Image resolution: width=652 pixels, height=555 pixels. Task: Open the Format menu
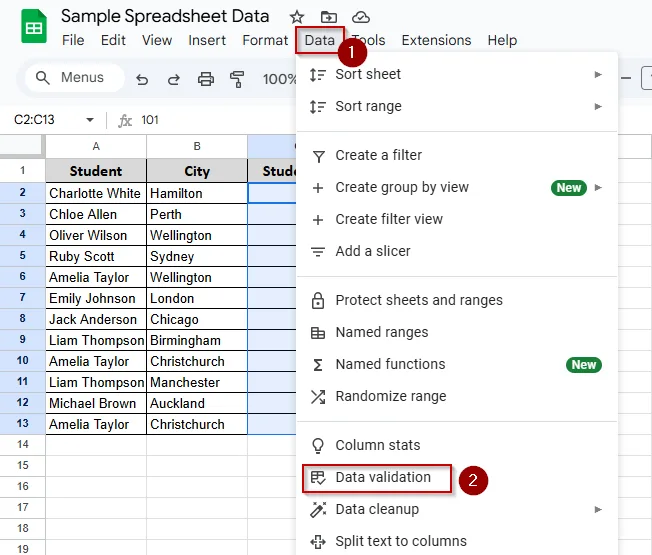tap(265, 40)
